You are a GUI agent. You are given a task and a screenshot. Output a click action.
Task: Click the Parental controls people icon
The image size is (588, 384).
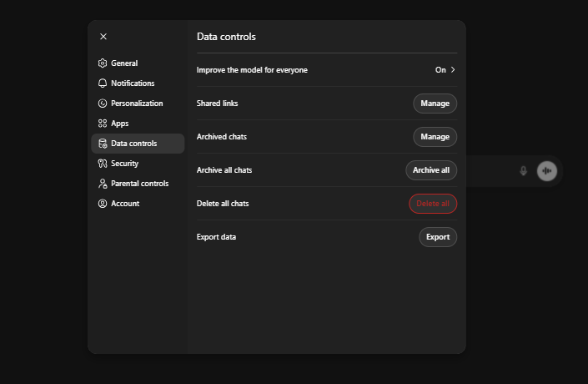[103, 184]
